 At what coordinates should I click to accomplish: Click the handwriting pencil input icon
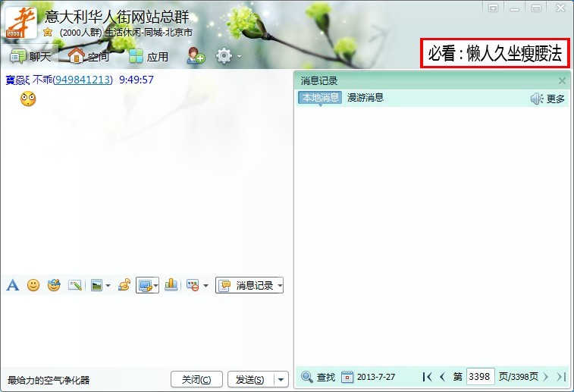pos(74,285)
